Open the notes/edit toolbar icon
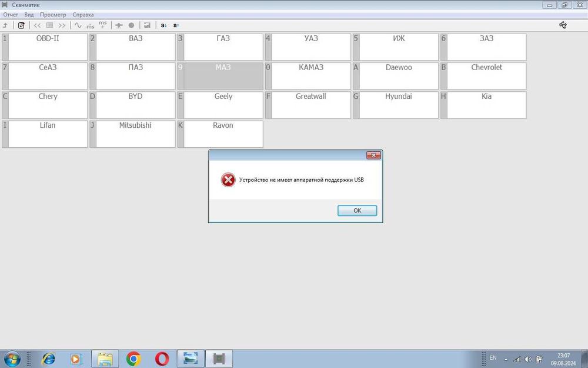 [x=21, y=25]
